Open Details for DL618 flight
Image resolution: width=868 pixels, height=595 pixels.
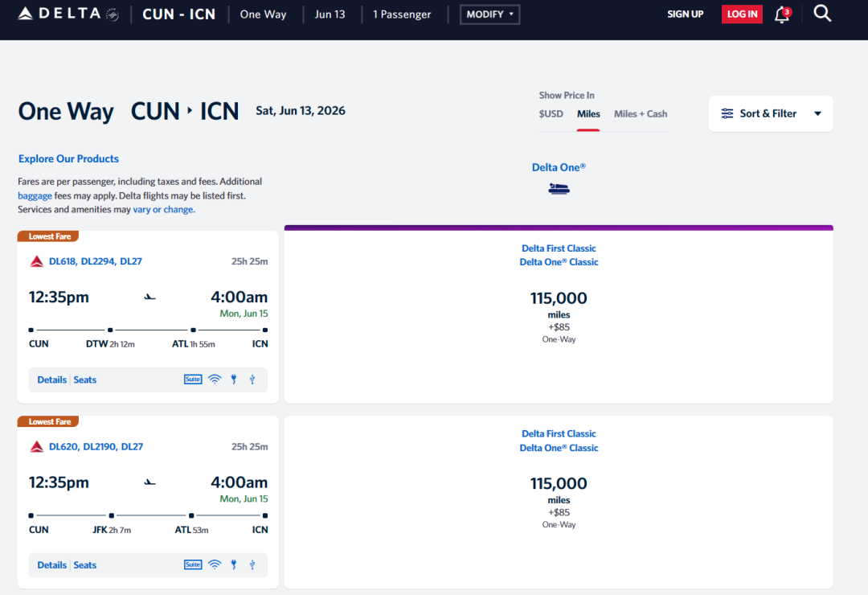[x=51, y=380]
